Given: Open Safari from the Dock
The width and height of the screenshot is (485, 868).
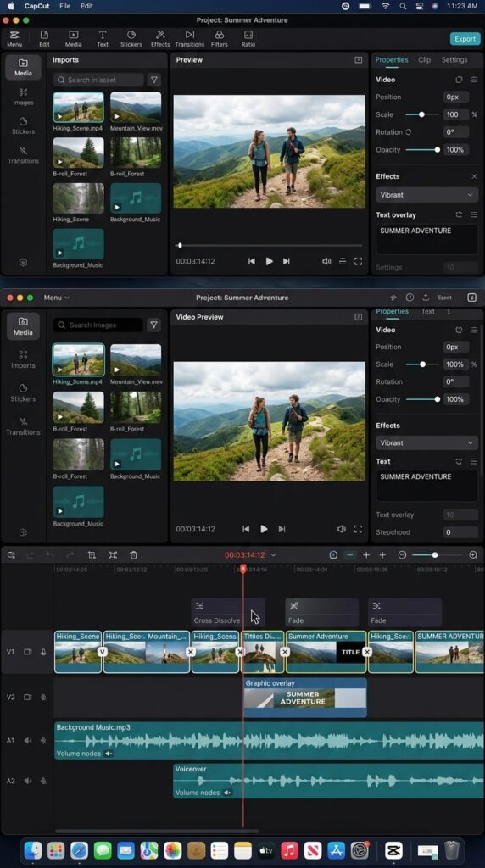Looking at the screenshot, I should (x=79, y=849).
